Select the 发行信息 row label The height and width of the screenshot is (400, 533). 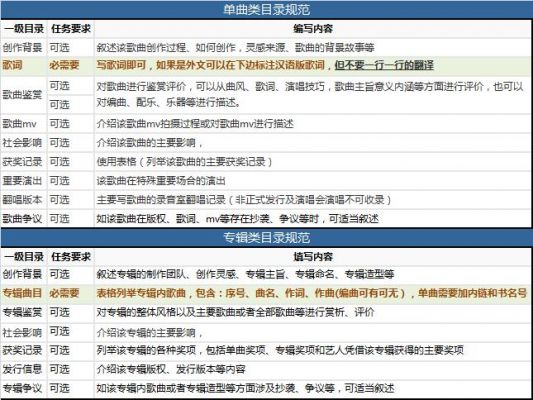[22, 369]
